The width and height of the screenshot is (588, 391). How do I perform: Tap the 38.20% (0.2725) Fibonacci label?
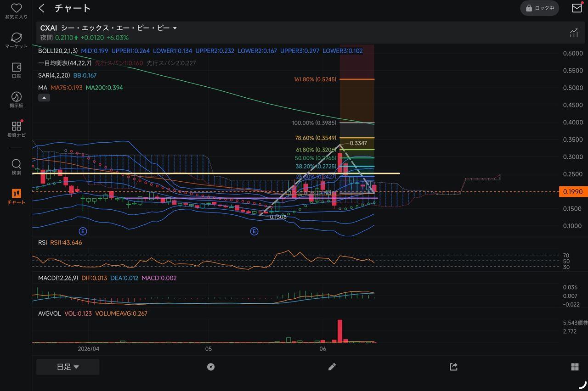click(316, 166)
